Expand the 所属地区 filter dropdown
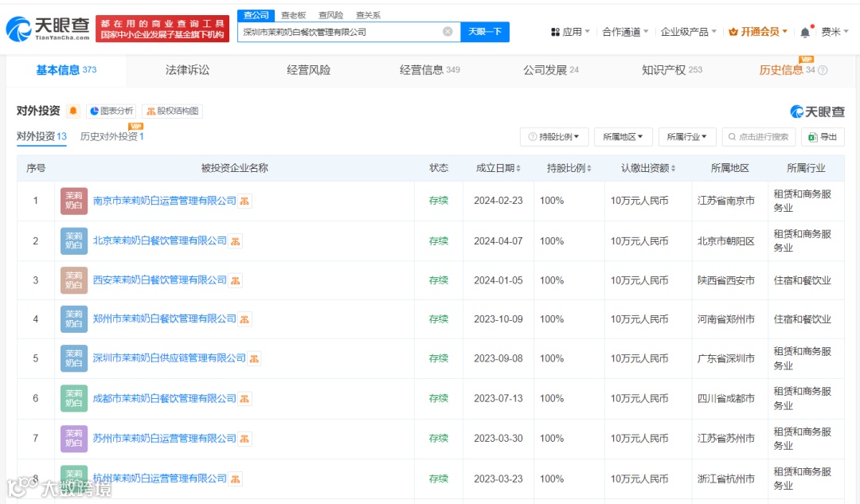Image resolution: width=860 pixels, height=504 pixels. click(x=623, y=137)
